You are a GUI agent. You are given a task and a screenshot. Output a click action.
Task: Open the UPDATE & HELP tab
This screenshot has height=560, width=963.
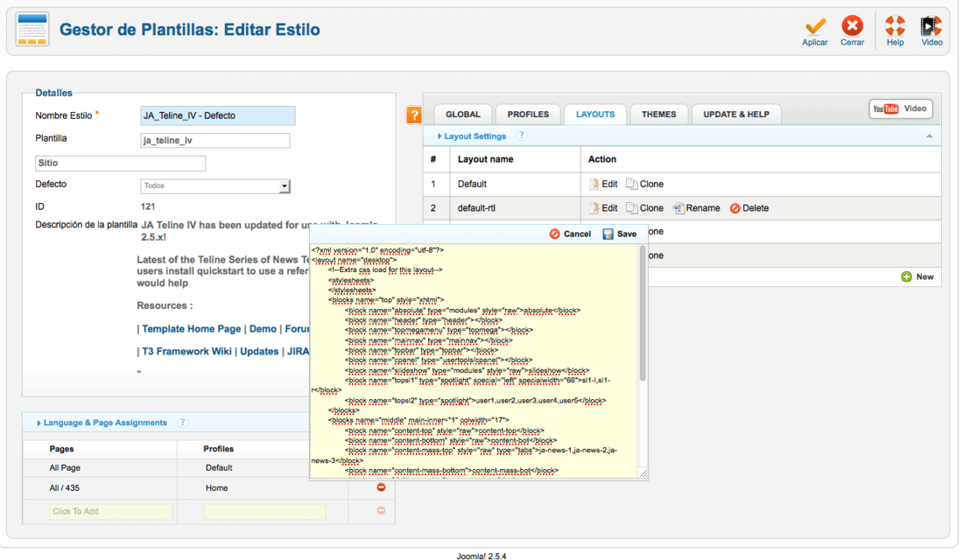(736, 115)
